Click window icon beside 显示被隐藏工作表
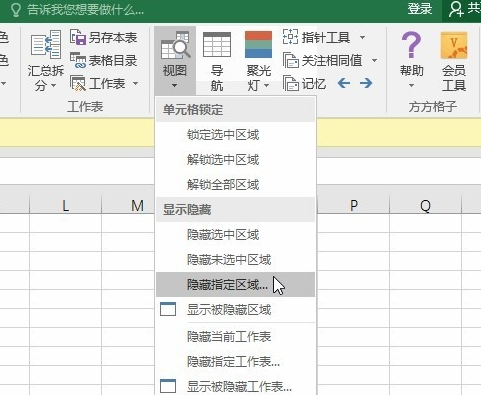This screenshot has width=481, height=395. pos(168,386)
